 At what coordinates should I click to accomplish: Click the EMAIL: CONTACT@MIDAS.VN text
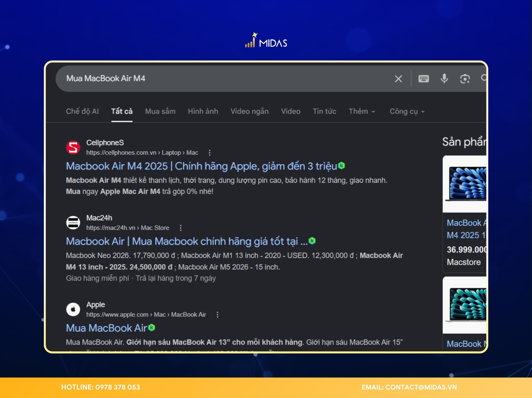click(x=409, y=387)
